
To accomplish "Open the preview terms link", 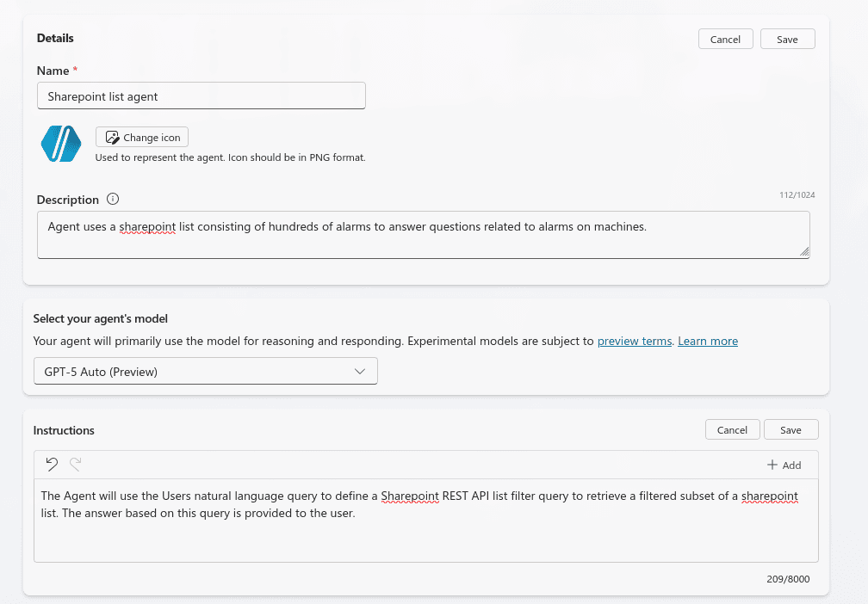I will 634,342.
